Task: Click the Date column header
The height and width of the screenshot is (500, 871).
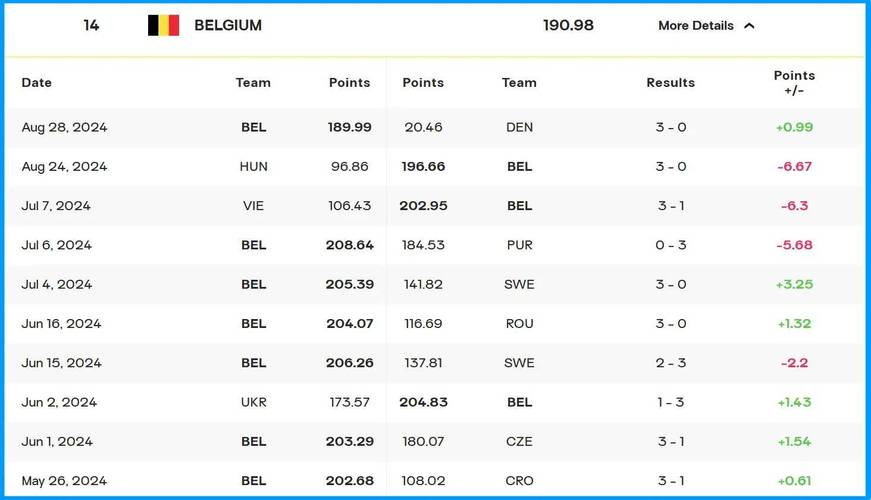Action: [x=37, y=83]
